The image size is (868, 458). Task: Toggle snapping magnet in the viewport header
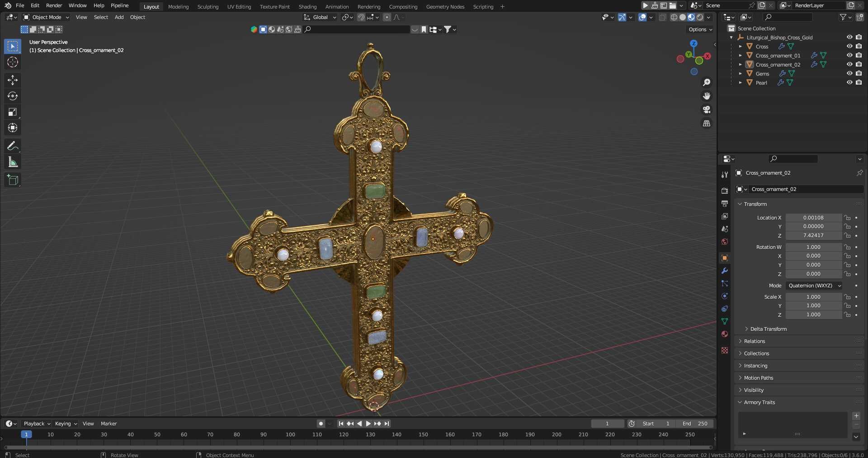click(361, 17)
